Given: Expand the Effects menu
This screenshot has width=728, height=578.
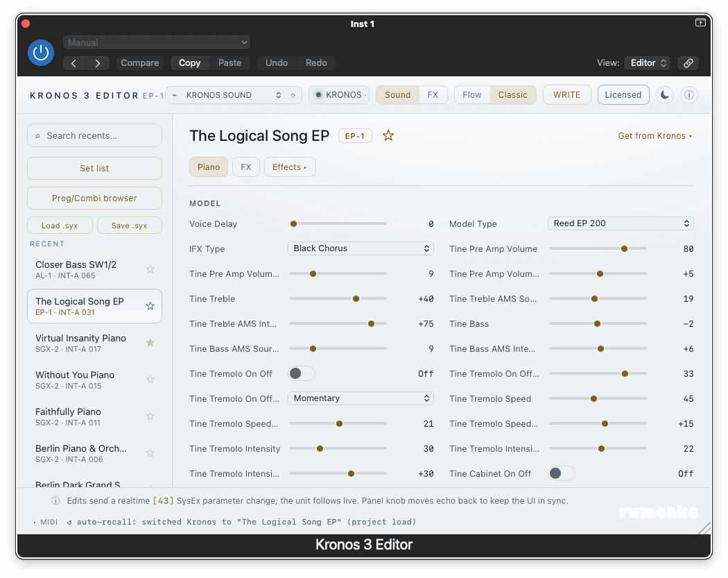Looking at the screenshot, I should [290, 167].
